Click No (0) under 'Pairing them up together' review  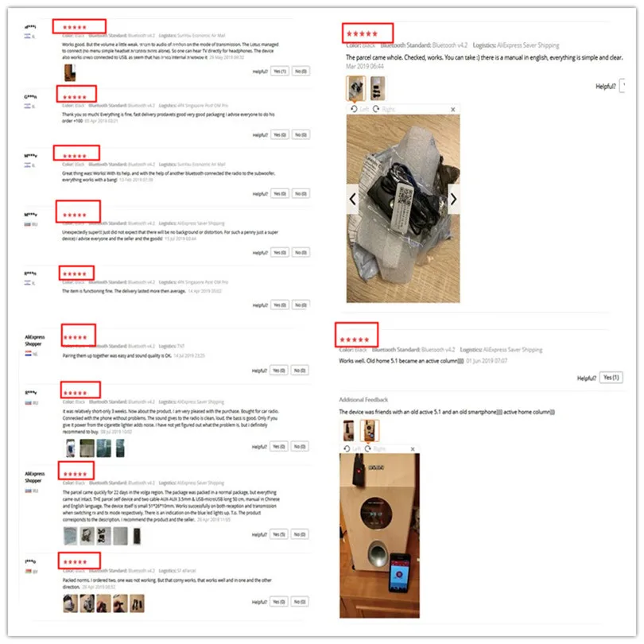300,370
